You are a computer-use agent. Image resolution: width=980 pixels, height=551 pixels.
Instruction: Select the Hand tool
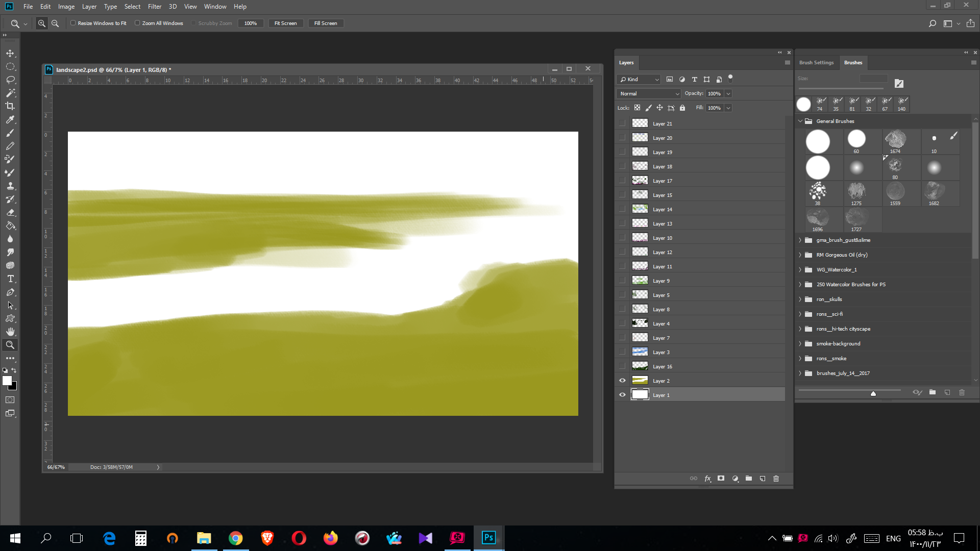point(10,332)
